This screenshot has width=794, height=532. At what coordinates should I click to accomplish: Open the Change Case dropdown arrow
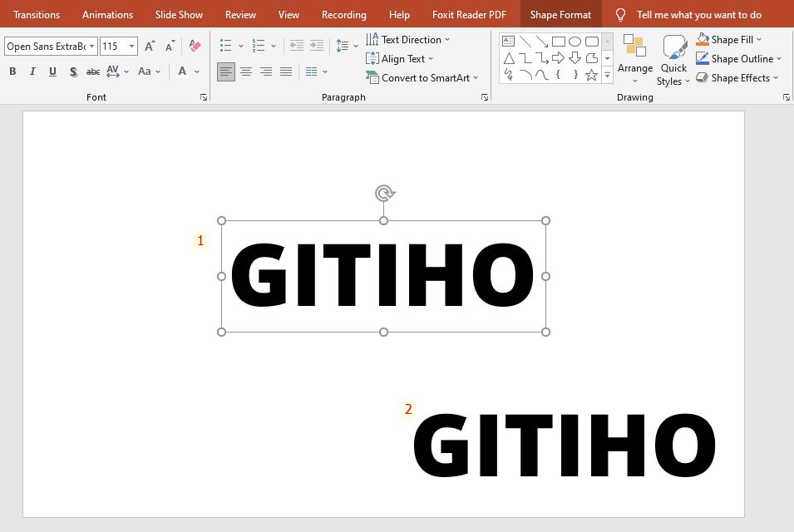pos(158,71)
